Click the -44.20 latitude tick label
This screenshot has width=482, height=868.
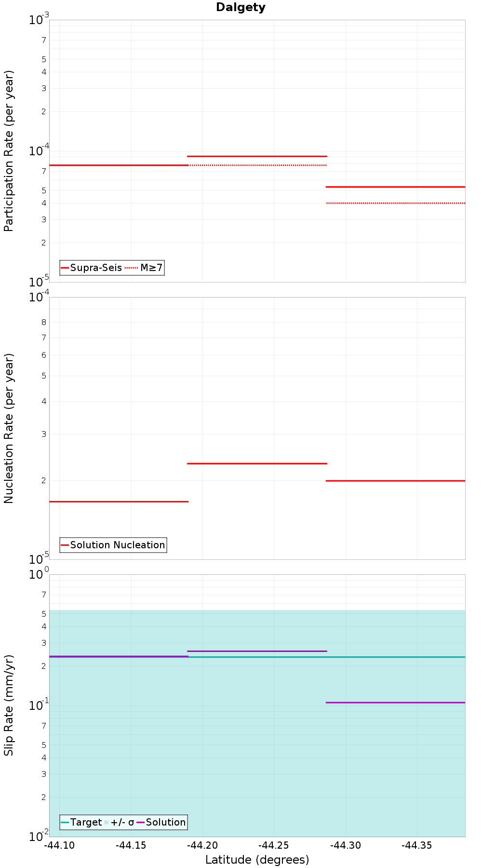202,845
